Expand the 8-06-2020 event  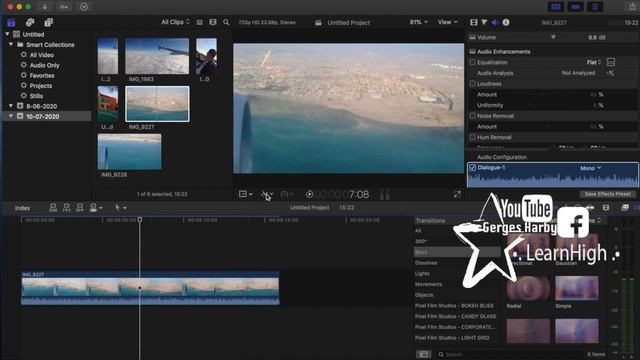[x=11, y=106]
